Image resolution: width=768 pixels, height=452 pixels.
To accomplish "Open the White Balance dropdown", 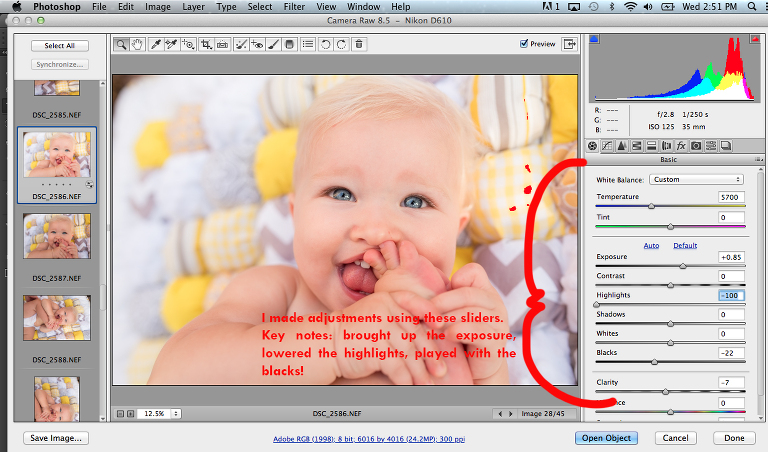I will pos(696,179).
